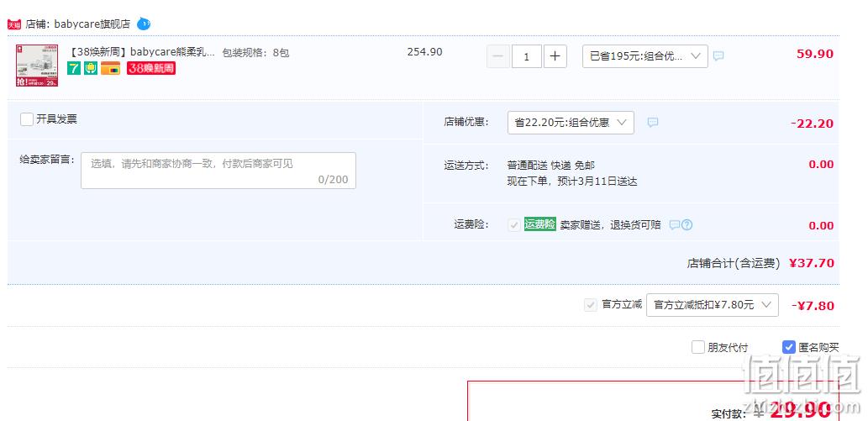Open the question mark help icon for 运费险

coord(687,225)
